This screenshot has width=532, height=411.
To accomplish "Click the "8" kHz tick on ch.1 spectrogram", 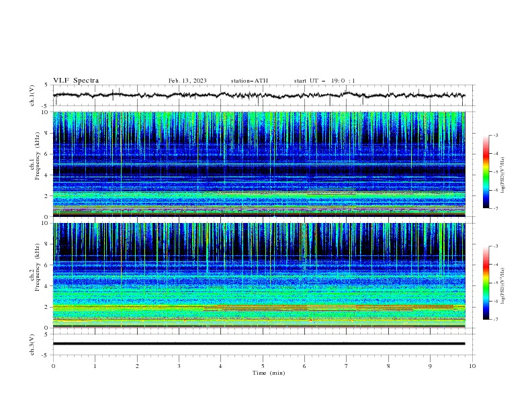I will (x=48, y=133).
